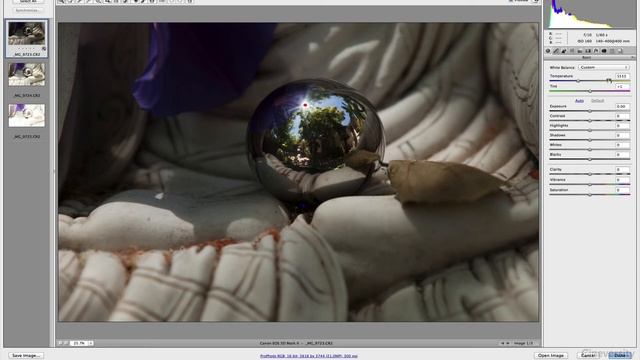Go to next image arrow
Screen dimensions: 640x360
[508, 343]
